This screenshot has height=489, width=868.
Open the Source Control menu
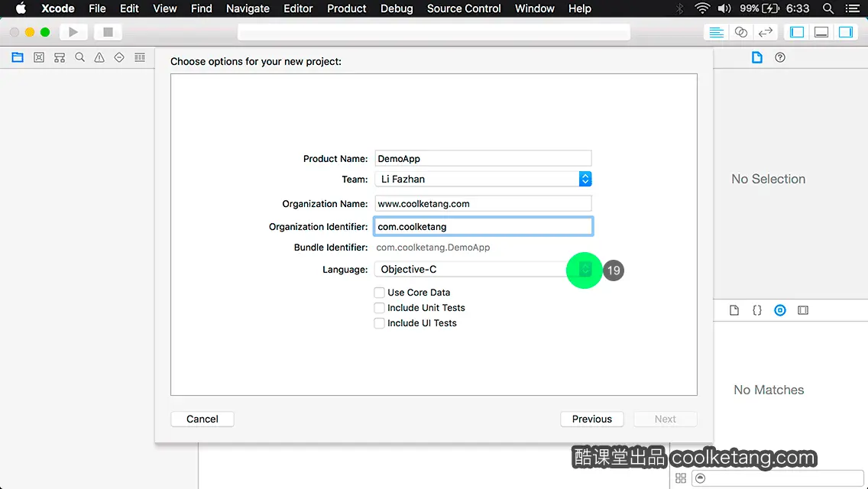tap(464, 8)
